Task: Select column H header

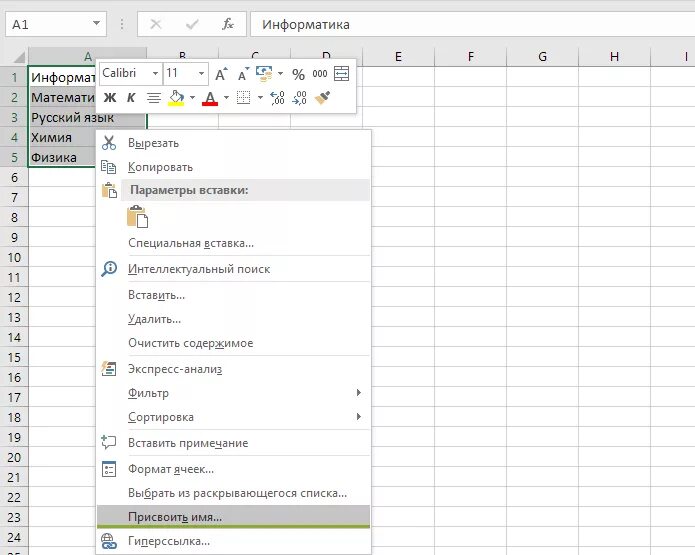Action: tap(614, 57)
